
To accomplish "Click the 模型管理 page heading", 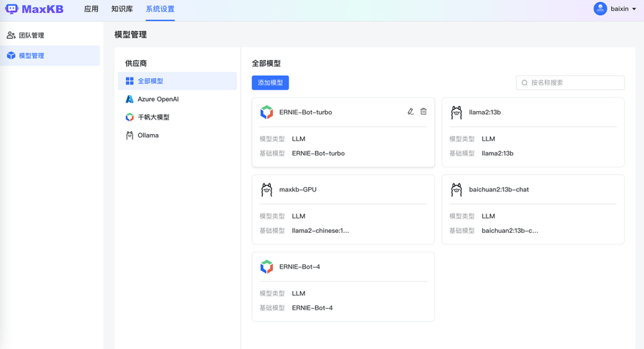I will pos(130,34).
